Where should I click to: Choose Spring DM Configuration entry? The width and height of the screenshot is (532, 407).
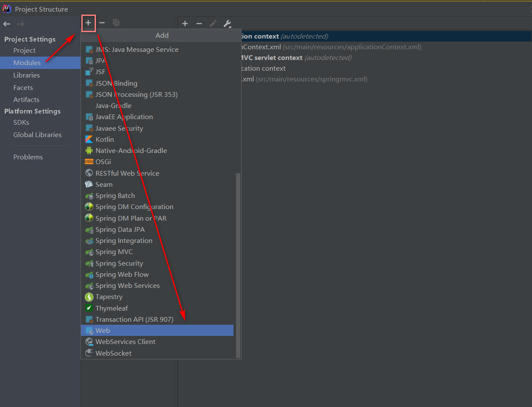(158, 206)
